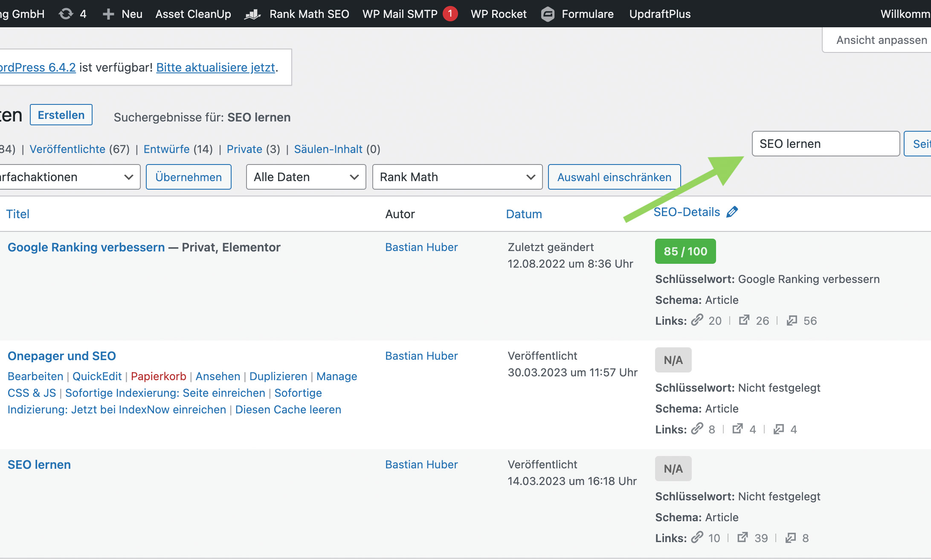Filter by Veröffentlichte pages

point(67,149)
